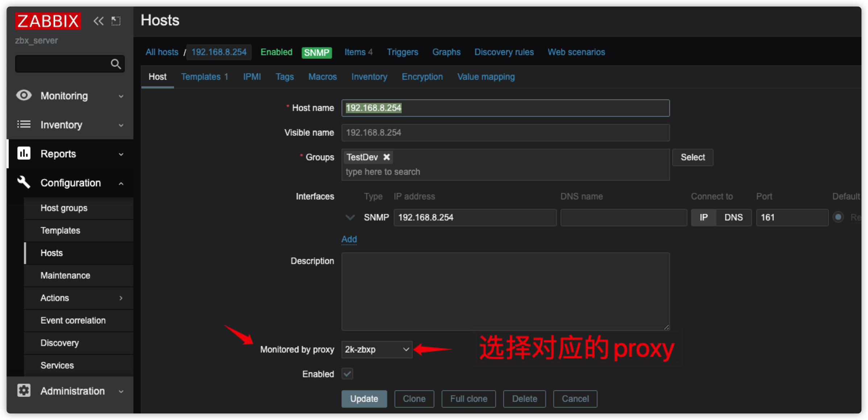Open Maintenance in sidebar

(x=79, y=275)
